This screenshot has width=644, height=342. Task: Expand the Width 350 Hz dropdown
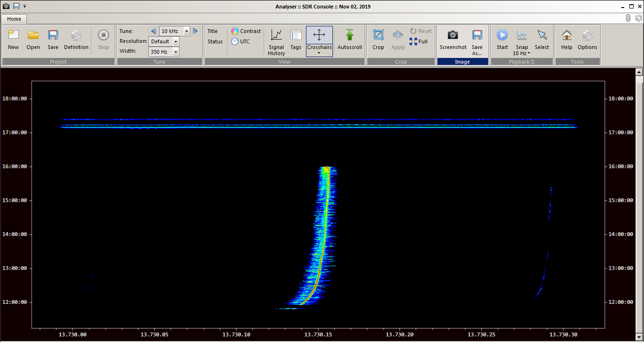(176, 52)
